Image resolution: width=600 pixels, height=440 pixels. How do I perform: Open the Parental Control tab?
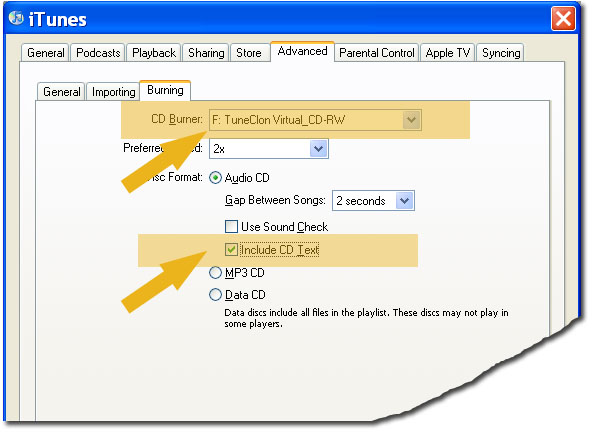pos(377,53)
